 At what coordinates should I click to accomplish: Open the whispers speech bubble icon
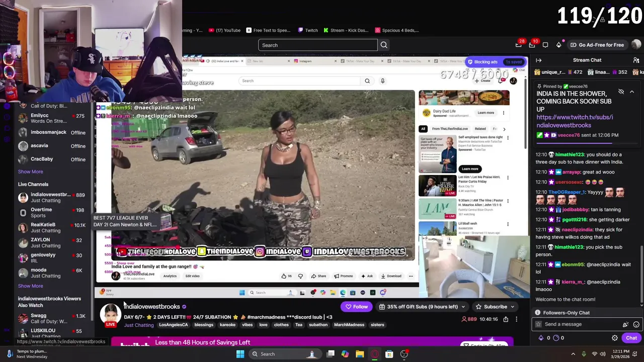coord(545,45)
